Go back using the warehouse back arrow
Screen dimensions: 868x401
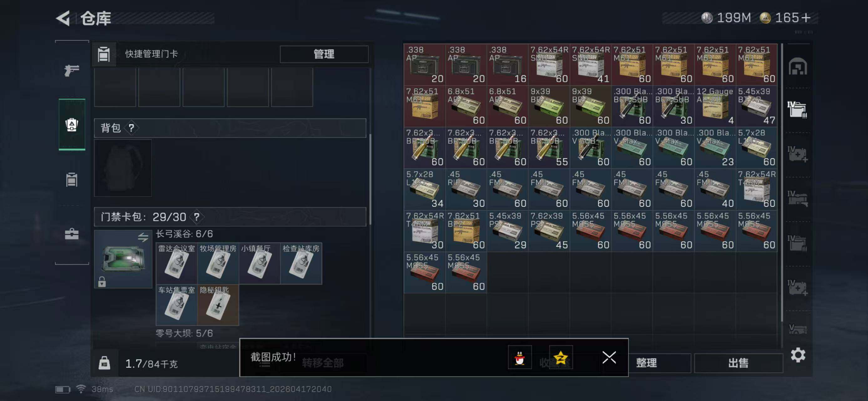tap(63, 18)
